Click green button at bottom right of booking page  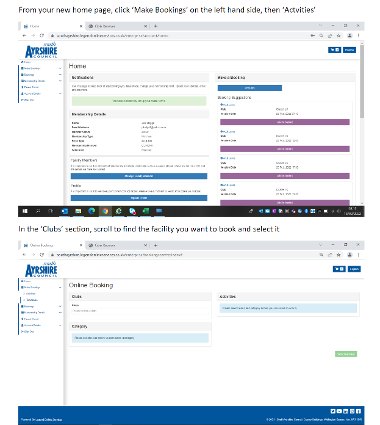pos(346,354)
